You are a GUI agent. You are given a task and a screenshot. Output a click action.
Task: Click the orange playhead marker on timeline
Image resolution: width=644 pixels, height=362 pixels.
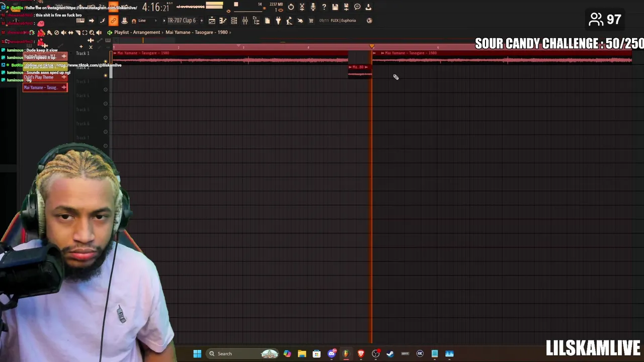[372, 46]
